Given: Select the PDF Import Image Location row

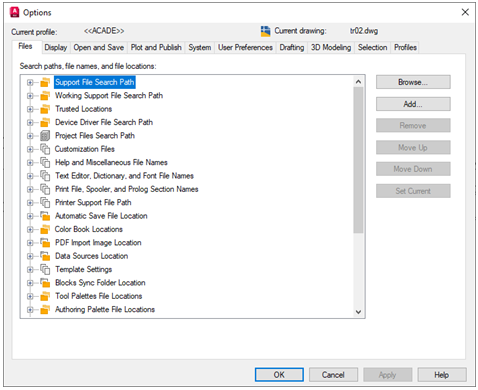Looking at the screenshot, I should (98, 243).
